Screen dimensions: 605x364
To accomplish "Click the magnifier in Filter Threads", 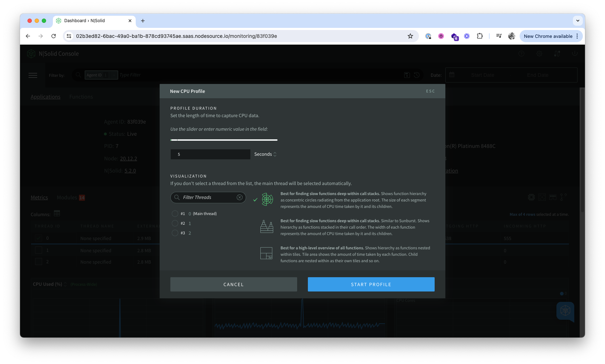I will [177, 198].
